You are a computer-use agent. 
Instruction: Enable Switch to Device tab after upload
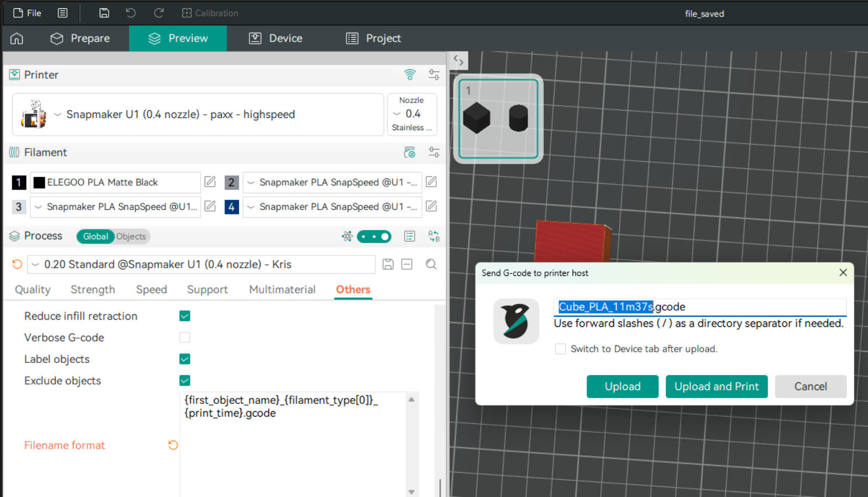(x=560, y=349)
